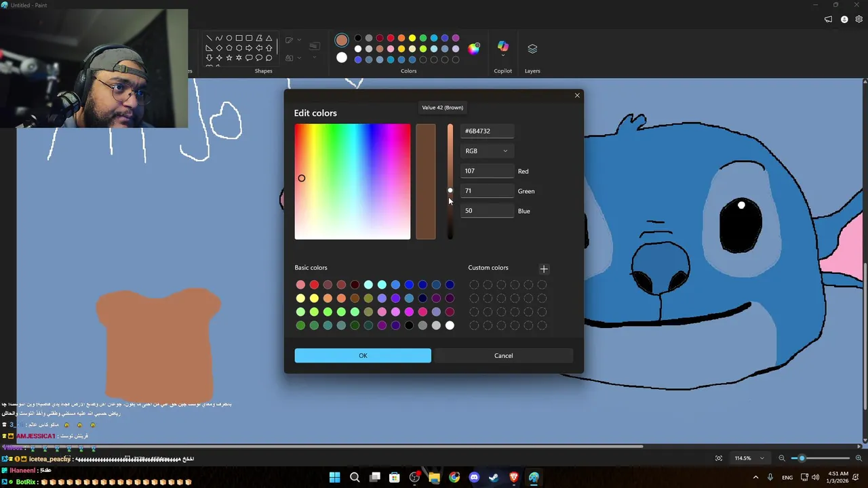The height and width of the screenshot is (488, 868).
Task: Click the zoom in magnifier icon
Action: 859,458
